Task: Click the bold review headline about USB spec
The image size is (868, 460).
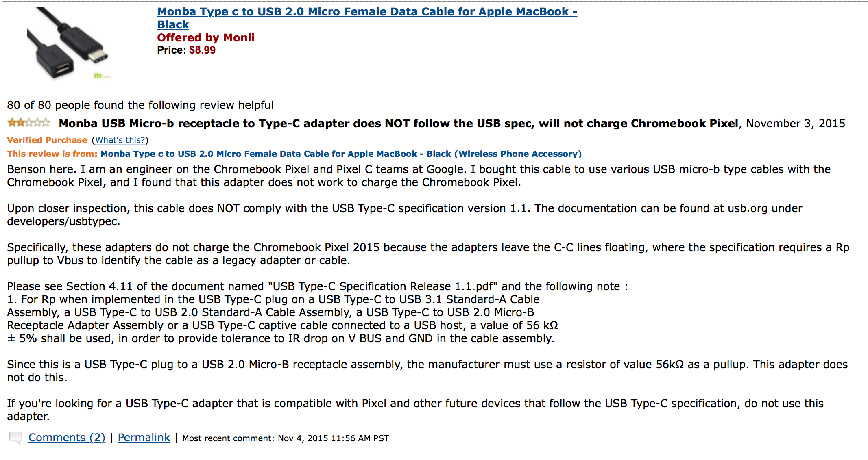Action: [x=399, y=124]
